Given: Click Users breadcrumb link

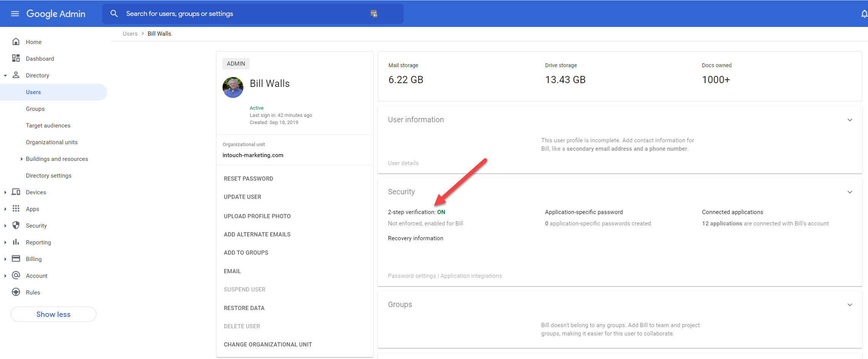Looking at the screenshot, I should point(130,34).
